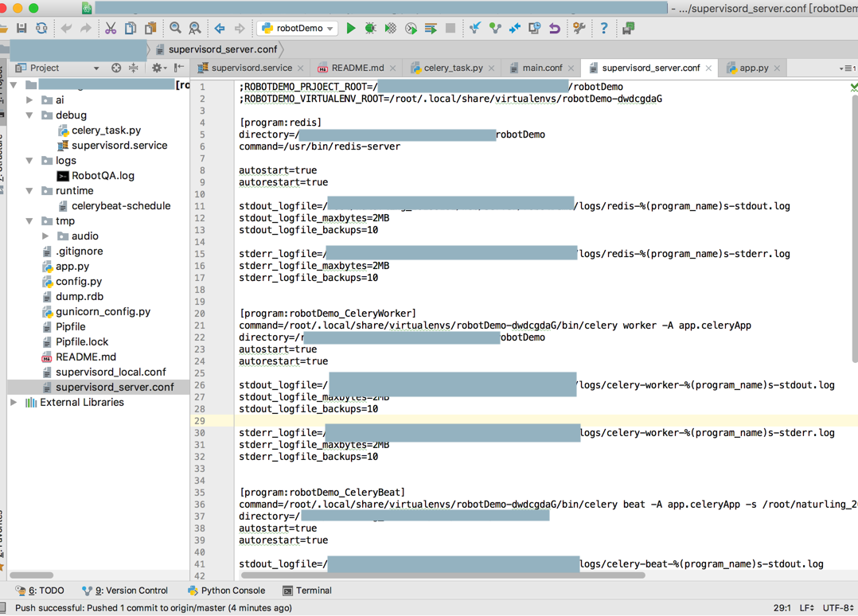This screenshot has width=858, height=616.
Task: Switch to the celery_task.py editor tab
Action: tap(452, 68)
